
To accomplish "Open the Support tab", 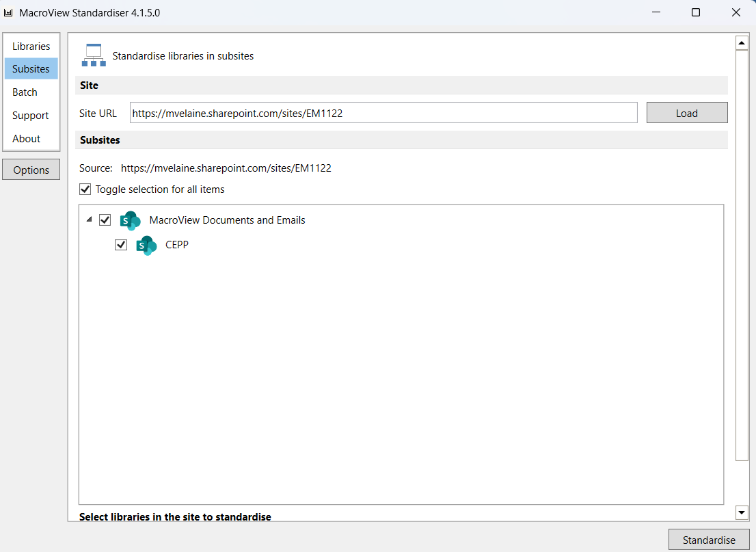I will (x=31, y=116).
